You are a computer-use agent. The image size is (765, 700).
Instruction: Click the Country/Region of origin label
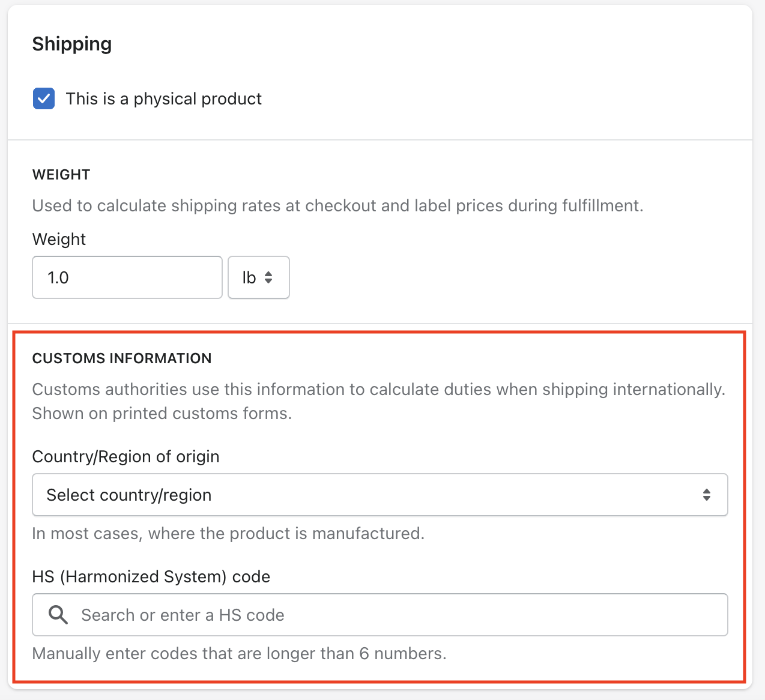point(125,456)
